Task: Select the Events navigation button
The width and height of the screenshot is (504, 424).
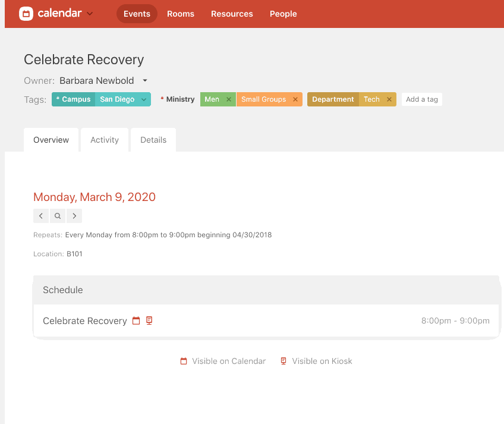Action: coord(137,14)
